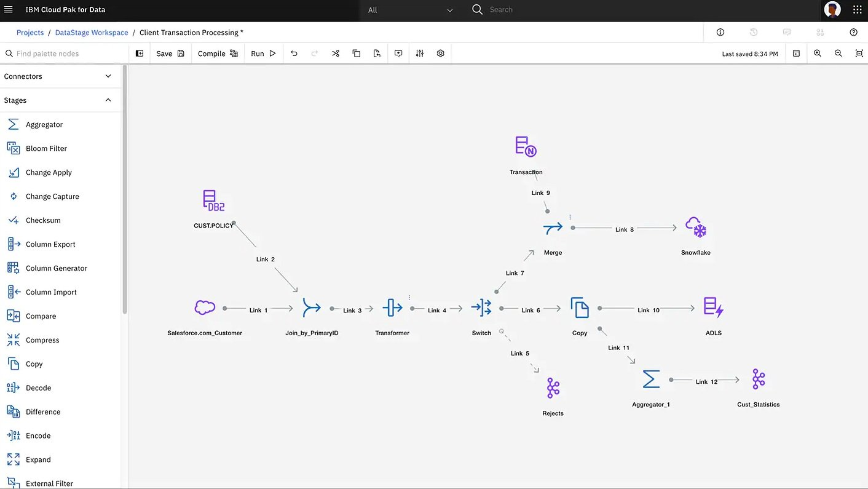Viewport: 868px width, 489px height.
Task: Open the IBM Cloud Pak for Data hamburger menu
Action: pyautogui.click(x=8, y=9)
